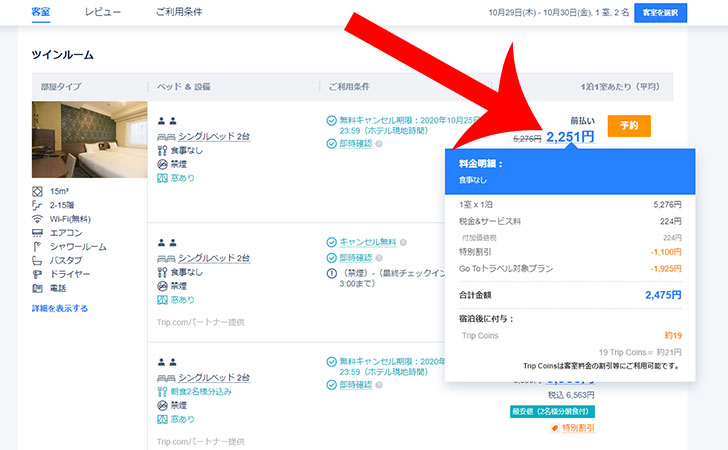Click the キャンセル無料 link
This screenshot has height=450, width=728.
point(368,242)
